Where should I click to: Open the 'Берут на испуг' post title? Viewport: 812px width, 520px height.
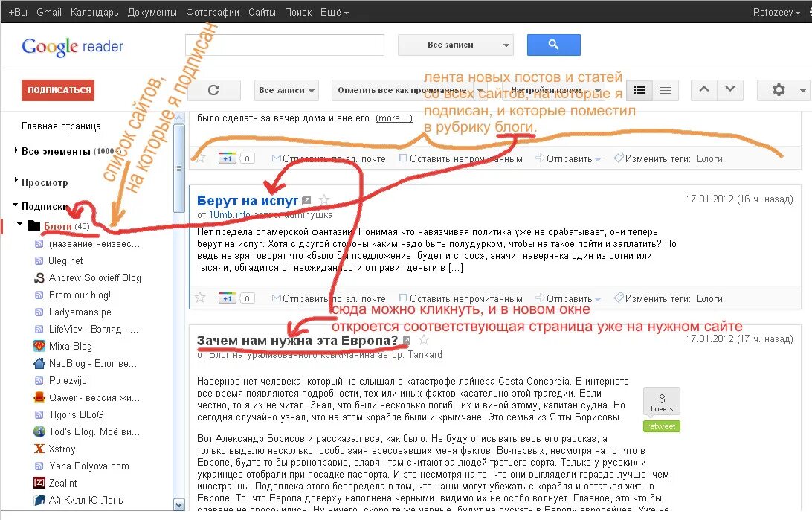[248, 200]
